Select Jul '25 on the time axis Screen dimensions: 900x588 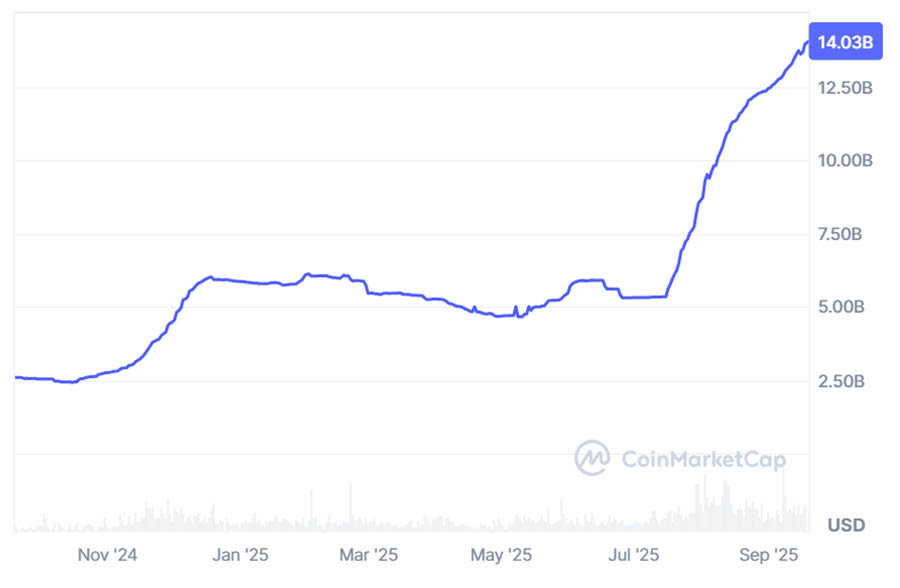pos(634,555)
